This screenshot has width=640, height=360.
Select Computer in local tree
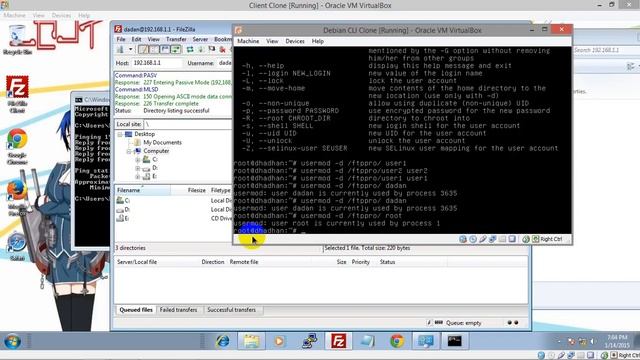156,151
